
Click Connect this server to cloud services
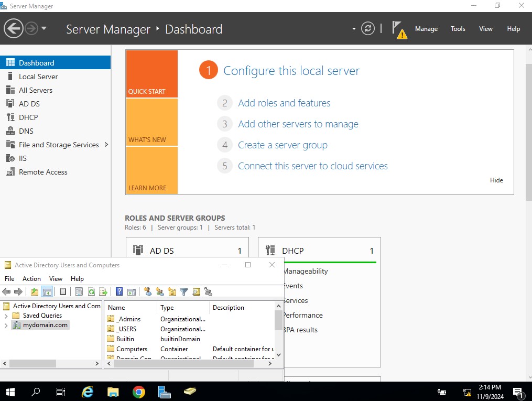coord(312,166)
